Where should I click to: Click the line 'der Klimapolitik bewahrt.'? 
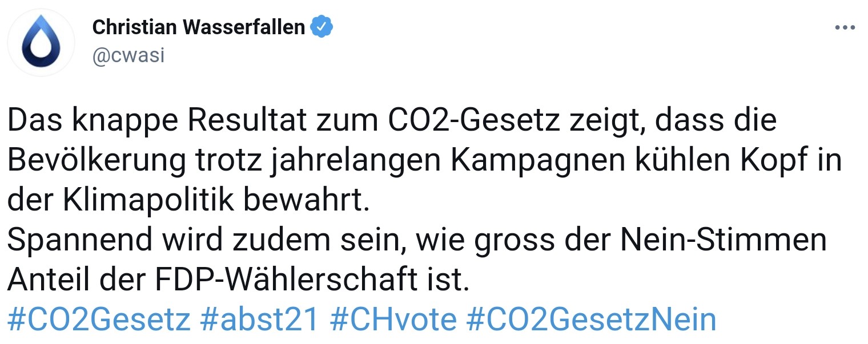coord(188,202)
